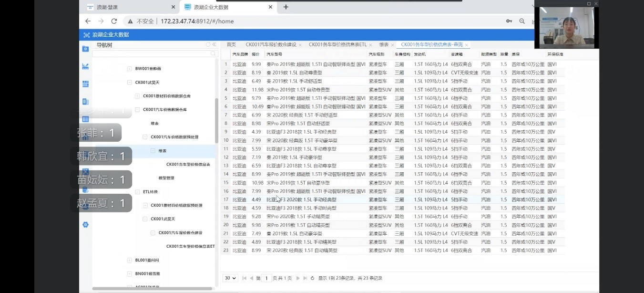This screenshot has width=644, height=293.
Task: Switch to the CK001汽车报价数仓建设 tab
Action: click(271, 44)
